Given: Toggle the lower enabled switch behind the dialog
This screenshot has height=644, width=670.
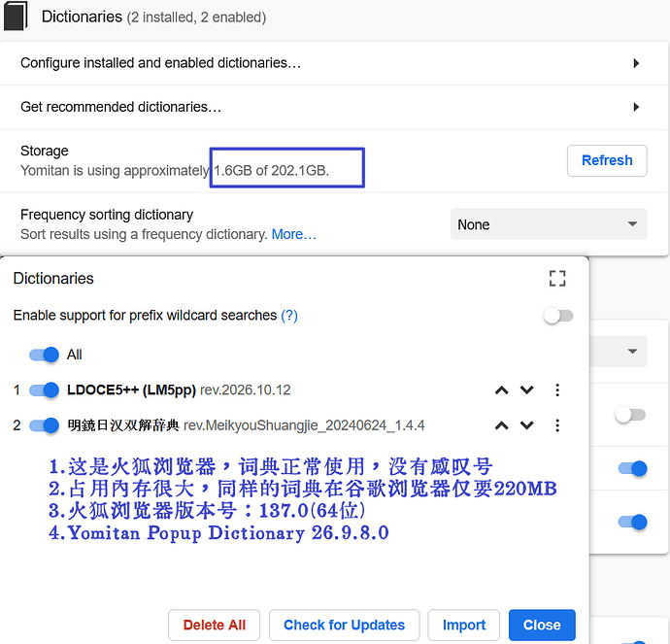Looking at the screenshot, I should coord(633,523).
